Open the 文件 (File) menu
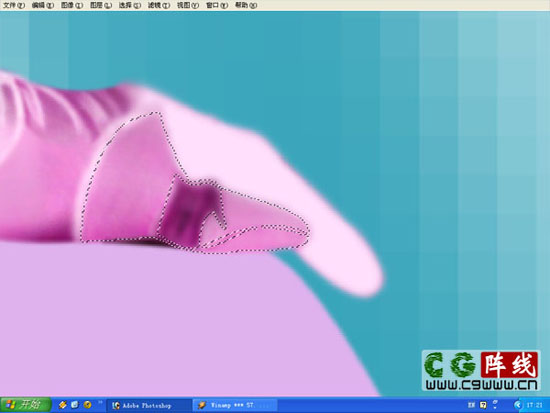Viewport: 550px width, 413px height. coord(14,5)
